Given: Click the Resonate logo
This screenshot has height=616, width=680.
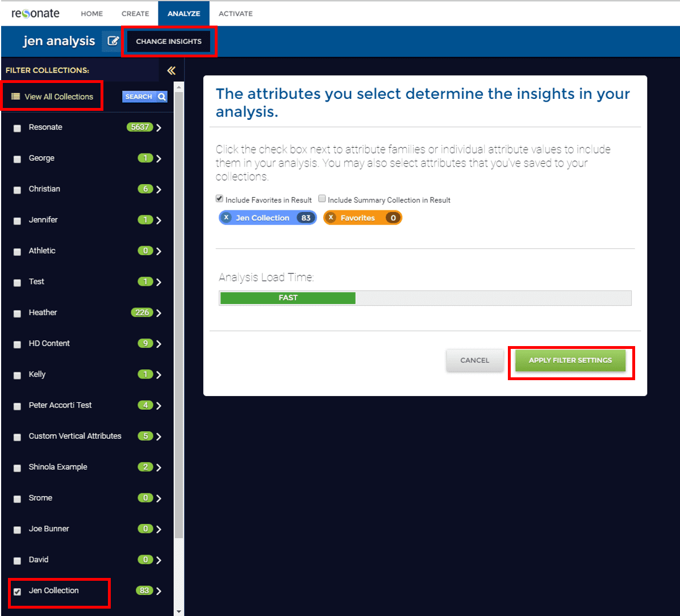Looking at the screenshot, I should pos(35,13).
